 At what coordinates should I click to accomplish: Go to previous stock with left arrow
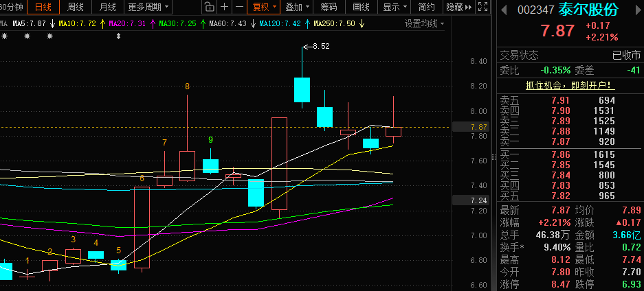pos(504,9)
